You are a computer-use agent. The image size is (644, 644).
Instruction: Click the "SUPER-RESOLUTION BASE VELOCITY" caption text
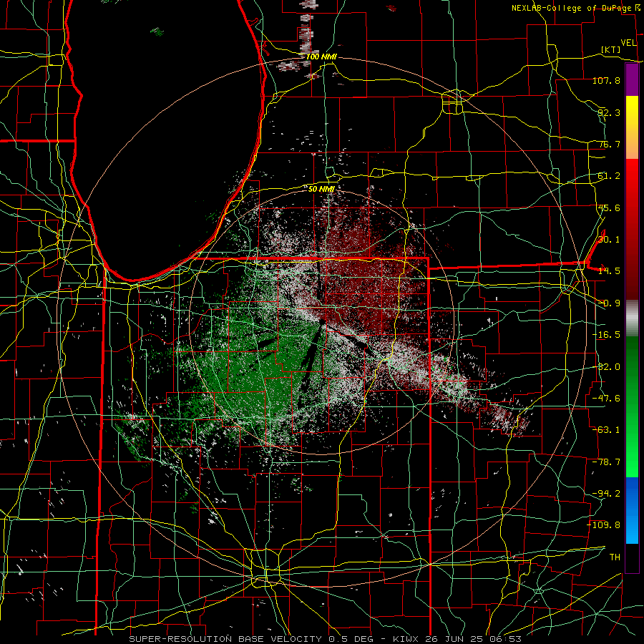(x=226, y=639)
